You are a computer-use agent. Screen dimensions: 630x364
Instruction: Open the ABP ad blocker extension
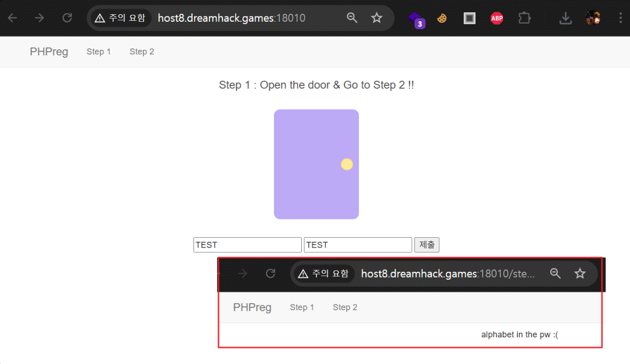[x=497, y=18]
